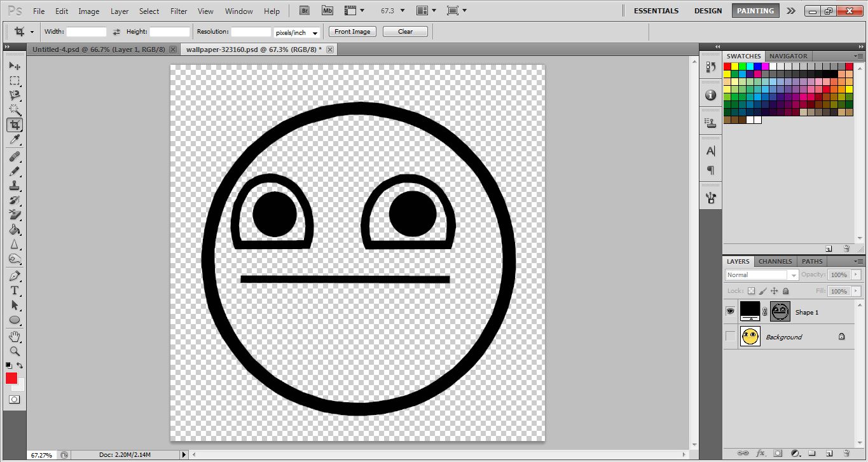Delete the Shape 1 layer with trash icon
The width and height of the screenshot is (868, 462).
[845, 454]
